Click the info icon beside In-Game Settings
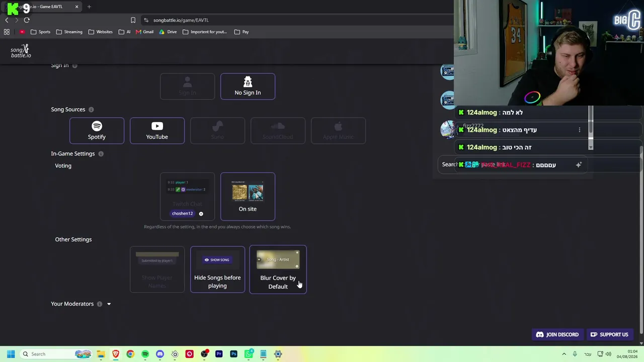 (x=101, y=154)
